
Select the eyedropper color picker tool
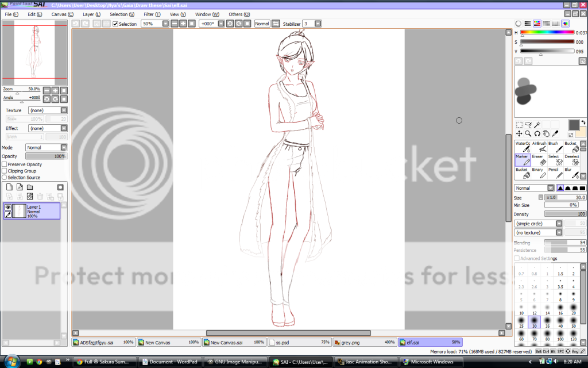click(555, 133)
